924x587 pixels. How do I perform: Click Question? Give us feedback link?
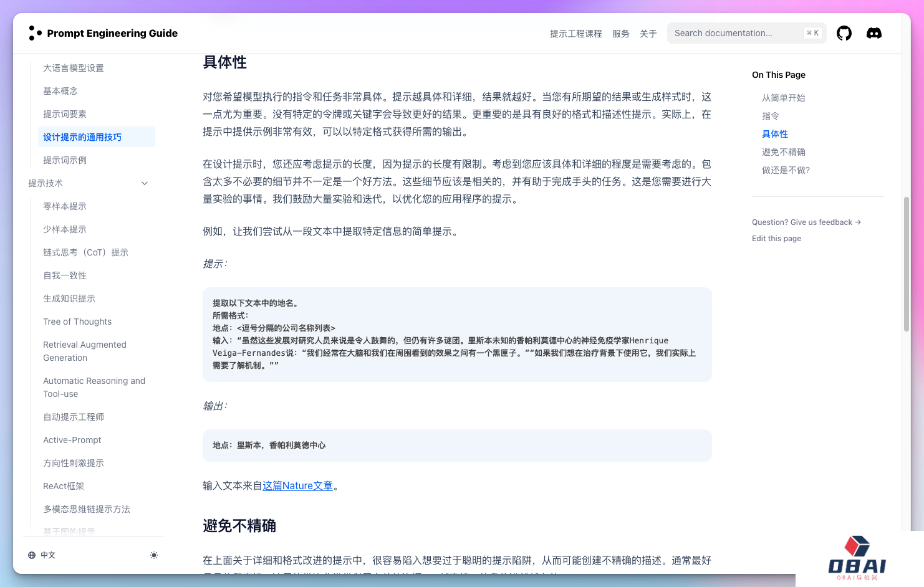tap(806, 222)
